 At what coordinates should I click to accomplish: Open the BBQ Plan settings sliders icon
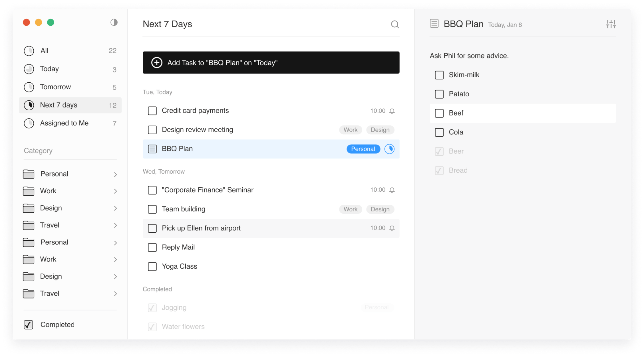[x=611, y=24]
